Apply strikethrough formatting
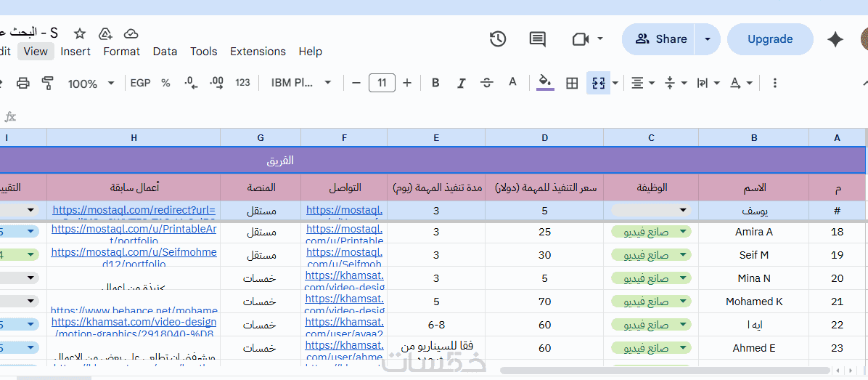 point(487,83)
